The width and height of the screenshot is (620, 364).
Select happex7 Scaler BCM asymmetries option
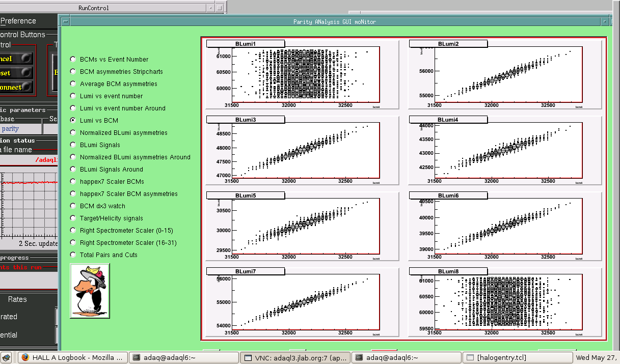click(73, 194)
